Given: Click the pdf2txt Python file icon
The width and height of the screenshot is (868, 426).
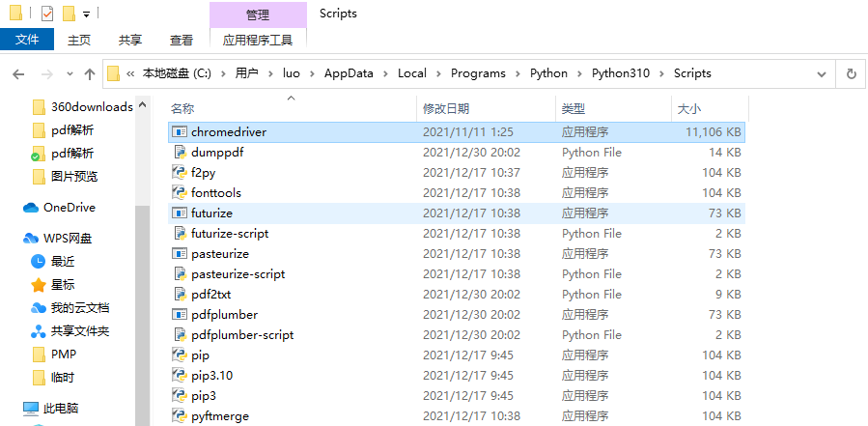Looking at the screenshot, I should 179,295.
